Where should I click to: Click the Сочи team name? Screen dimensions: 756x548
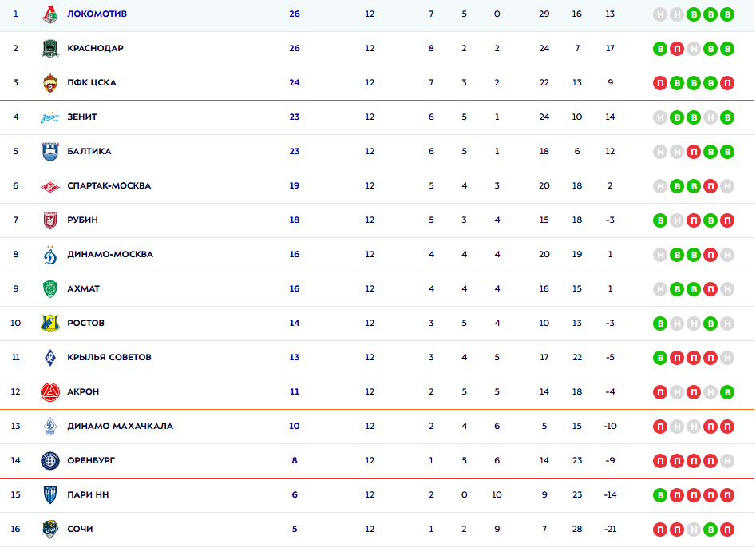click(x=81, y=530)
